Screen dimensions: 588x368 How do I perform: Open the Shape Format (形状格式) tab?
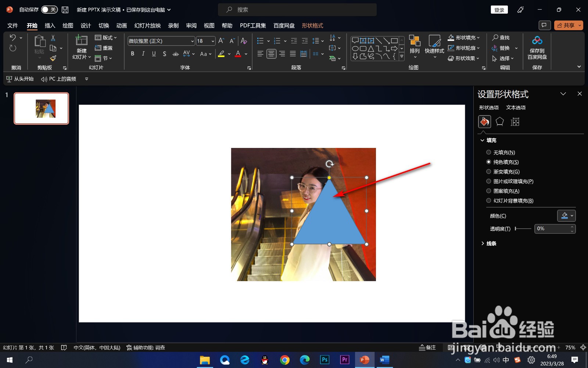(312, 25)
